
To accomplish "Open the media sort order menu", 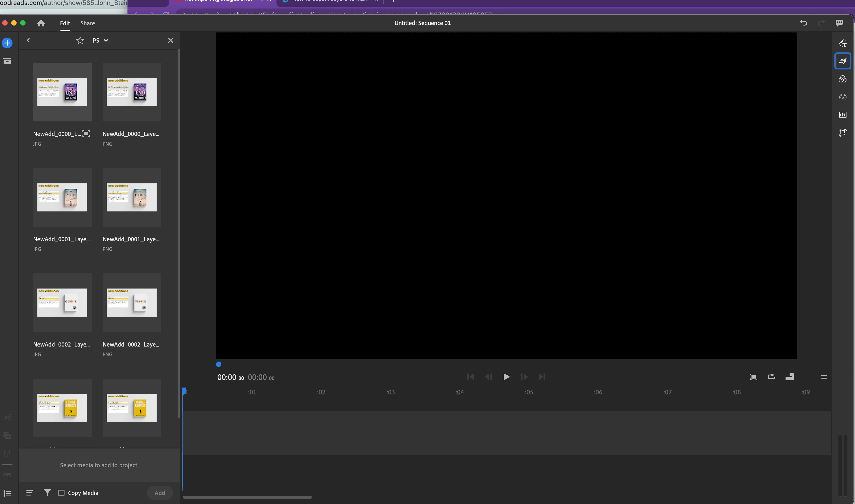I will [30, 492].
